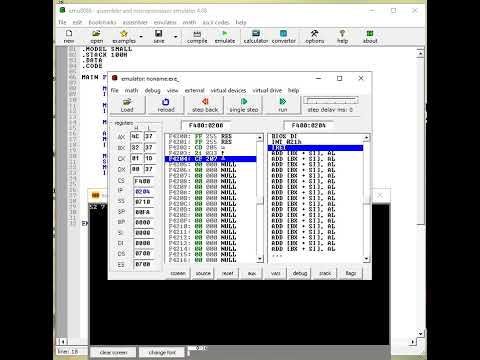Click the single step button
480x360 pixels.
click(244, 105)
